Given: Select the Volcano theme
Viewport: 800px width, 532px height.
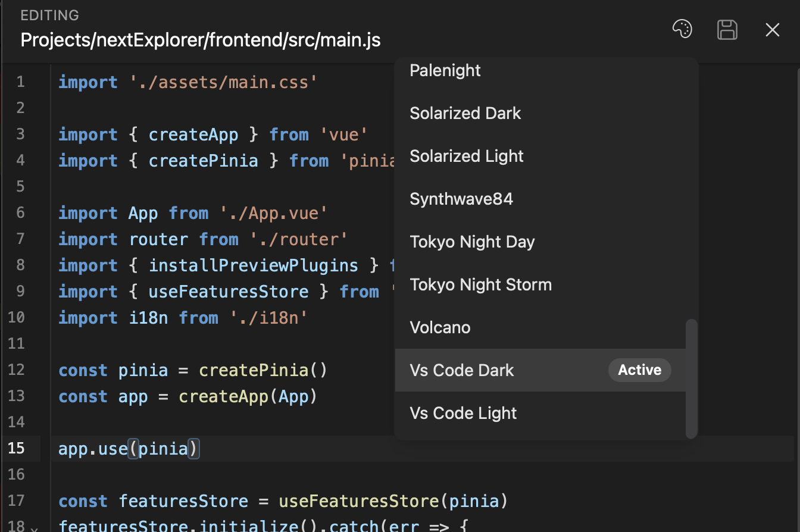Looking at the screenshot, I should [540, 327].
